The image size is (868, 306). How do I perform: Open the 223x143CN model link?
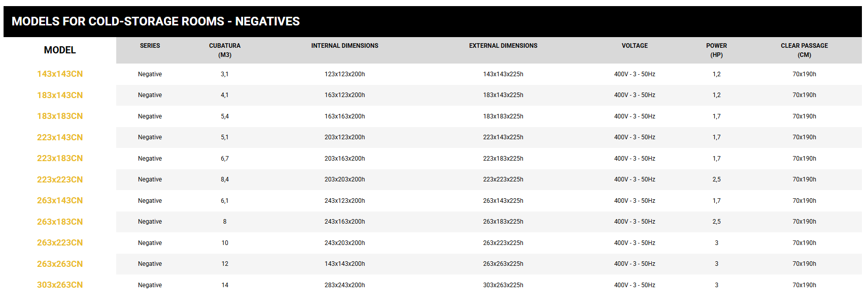[x=60, y=137]
